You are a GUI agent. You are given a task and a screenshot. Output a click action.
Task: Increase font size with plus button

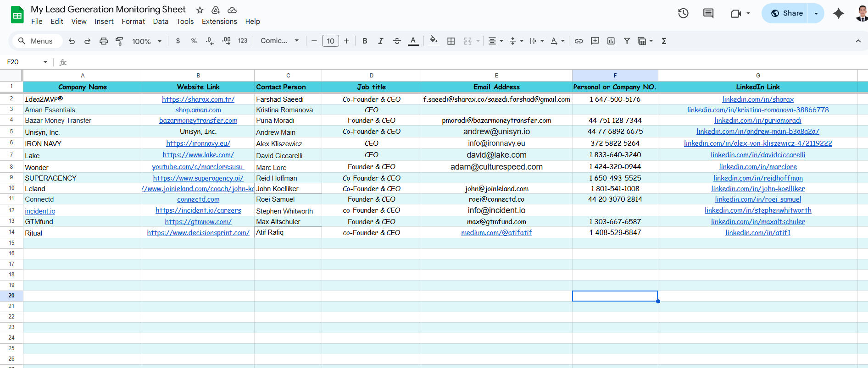(x=346, y=41)
